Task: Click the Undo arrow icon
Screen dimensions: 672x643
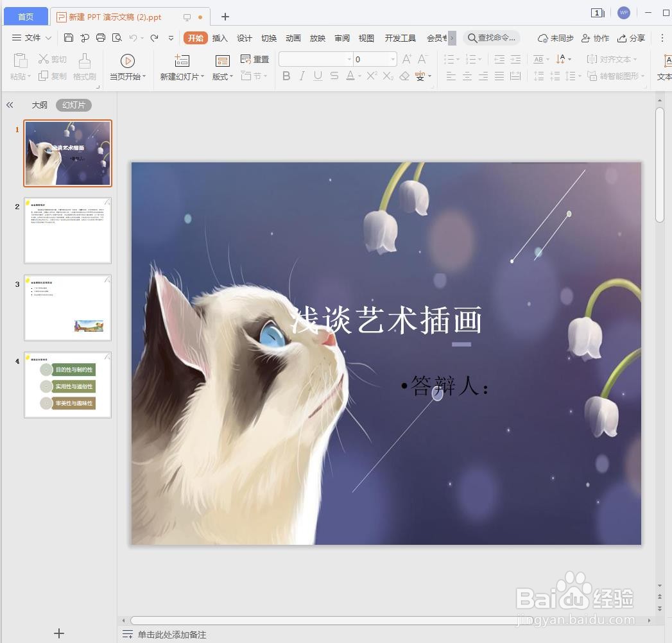Action: [x=134, y=38]
